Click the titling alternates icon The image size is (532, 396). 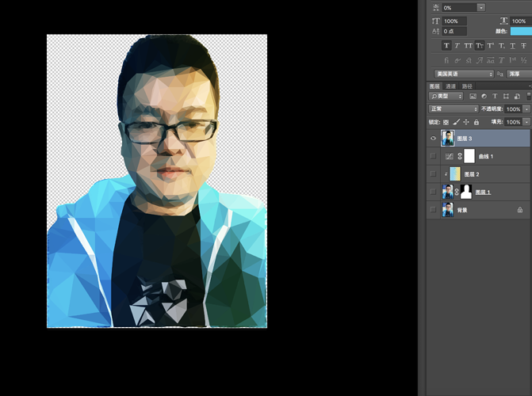[x=501, y=60]
